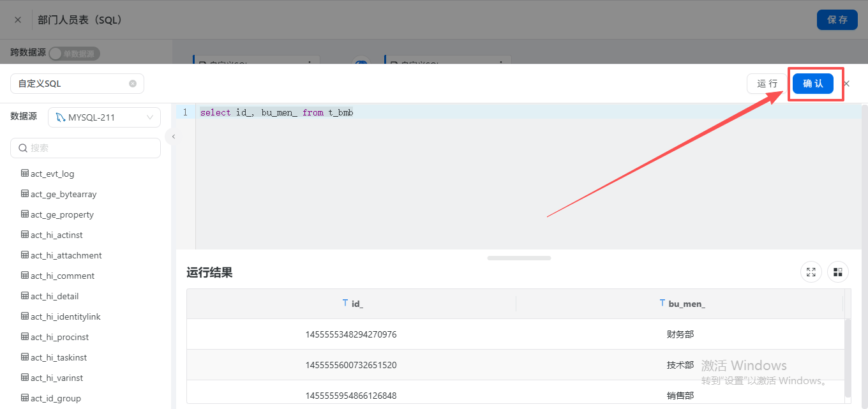The width and height of the screenshot is (868, 409).
Task: Click the MySQL icon in data source box
Action: pos(60,117)
